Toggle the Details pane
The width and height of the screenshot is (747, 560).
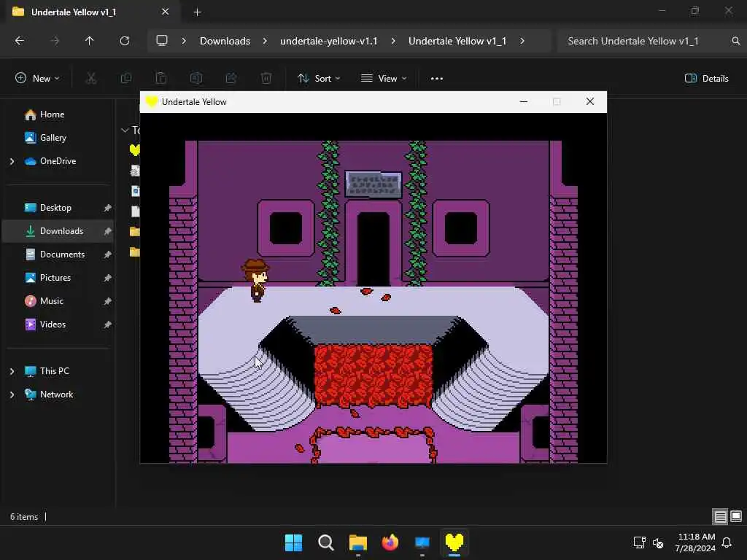(x=706, y=79)
